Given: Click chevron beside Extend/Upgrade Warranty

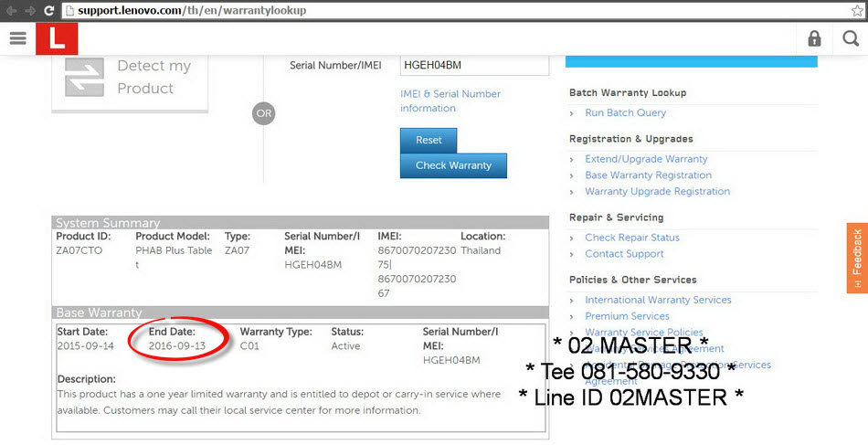Looking at the screenshot, I should (572, 160).
